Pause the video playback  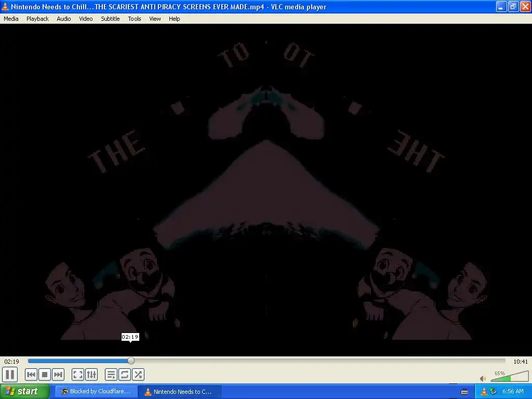[10, 375]
